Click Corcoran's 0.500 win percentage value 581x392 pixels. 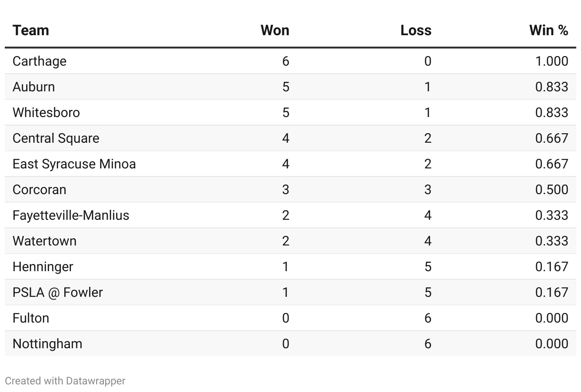coord(551,189)
